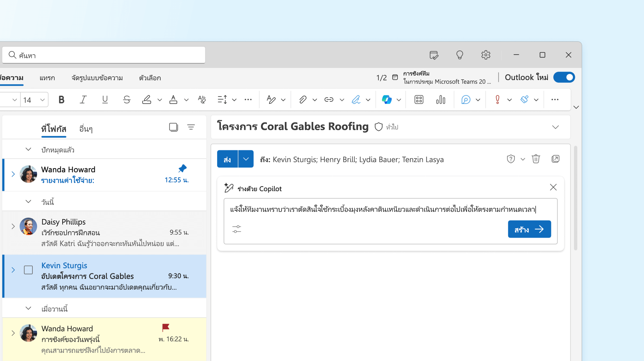Click the Message ribbon tab
644x361 pixels.
pyautogui.click(x=12, y=78)
